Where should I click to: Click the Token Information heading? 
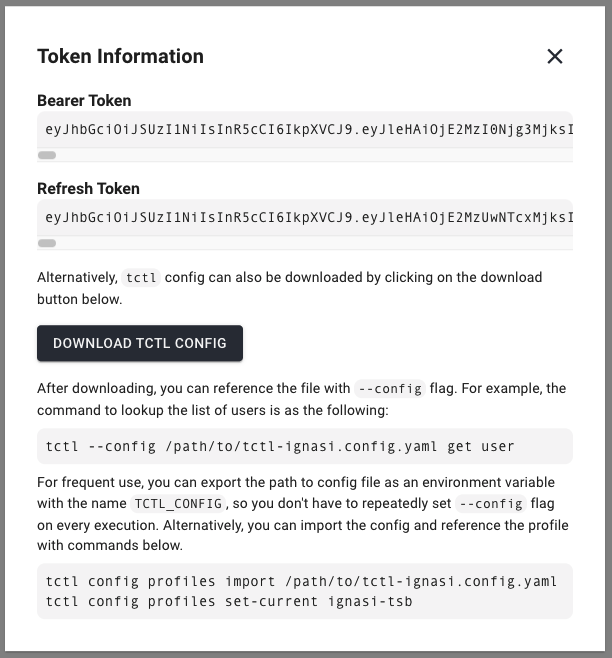[x=120, y=56]
